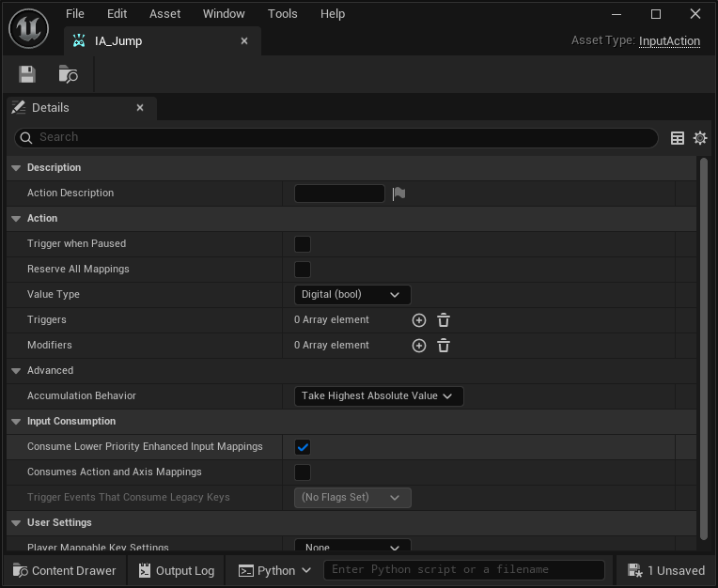Viewport: 718px width, 588px height.
Task: Open the Content Drawer
Action: point(64,570)
